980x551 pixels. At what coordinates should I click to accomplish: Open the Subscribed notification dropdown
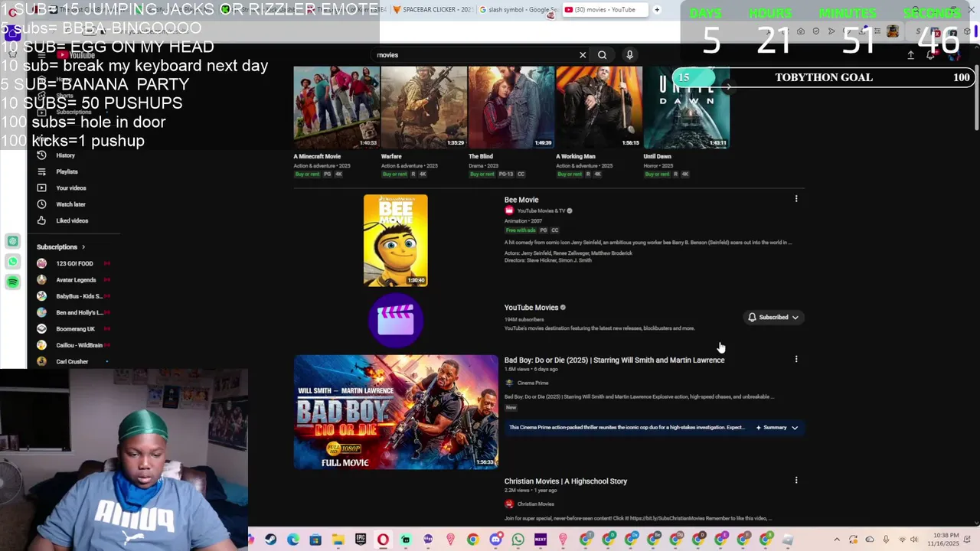tap(773, 318)
